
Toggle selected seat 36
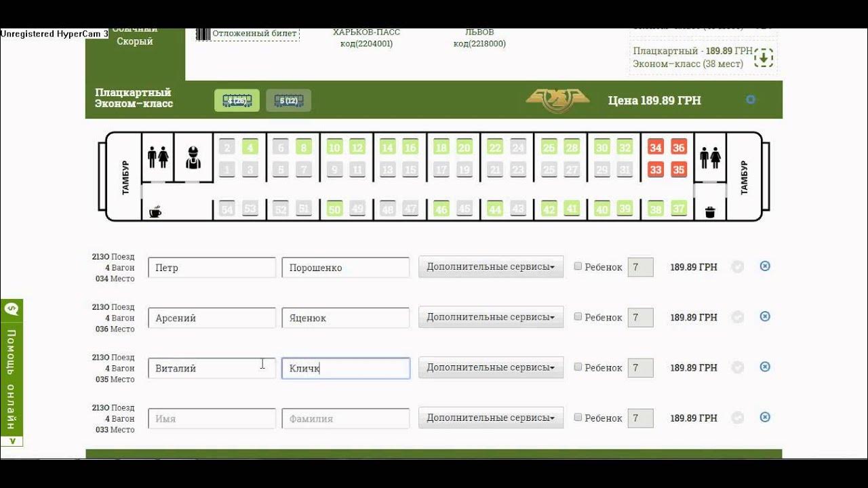click(679, 148)
